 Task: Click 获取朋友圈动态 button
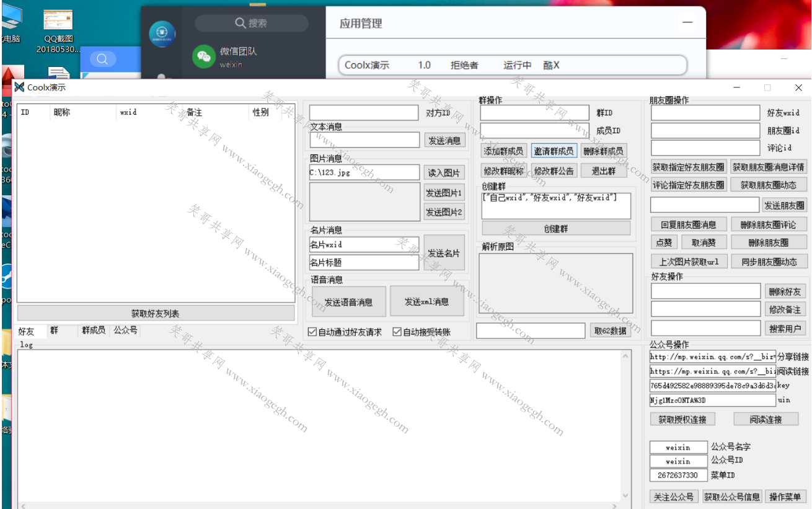pos(769,185)
